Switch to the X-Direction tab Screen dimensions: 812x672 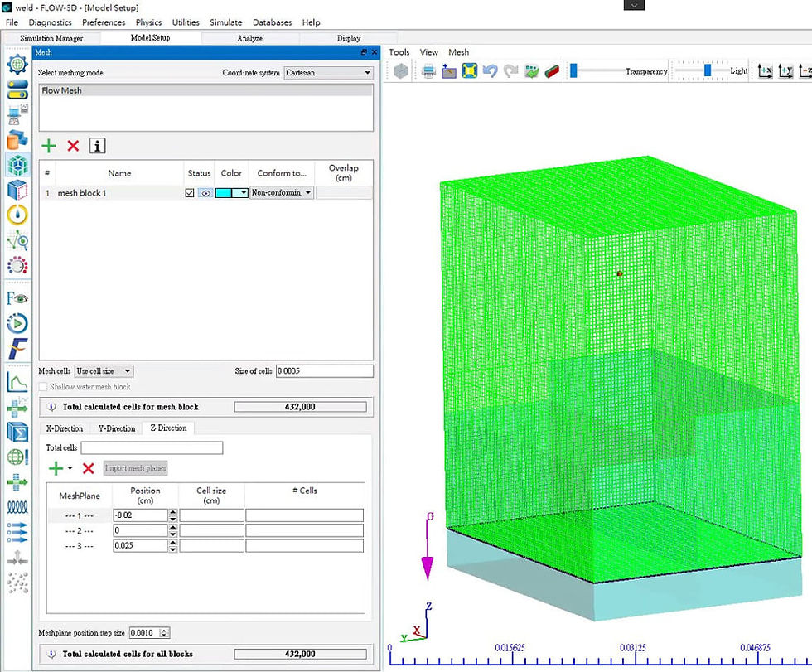coord(65,428)
